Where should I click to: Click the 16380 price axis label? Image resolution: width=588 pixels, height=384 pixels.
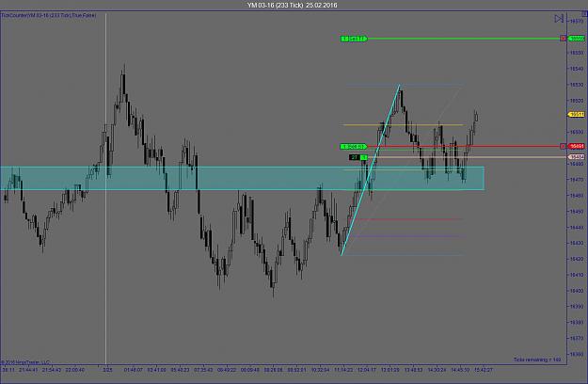pyautogui.click(x=577, y=322)
